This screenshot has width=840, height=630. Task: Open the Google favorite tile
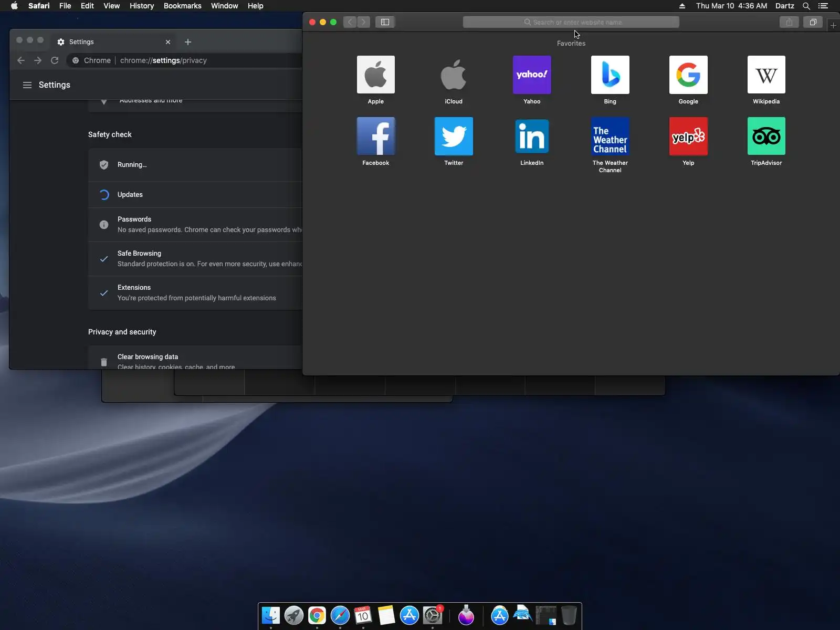[688, 75]
